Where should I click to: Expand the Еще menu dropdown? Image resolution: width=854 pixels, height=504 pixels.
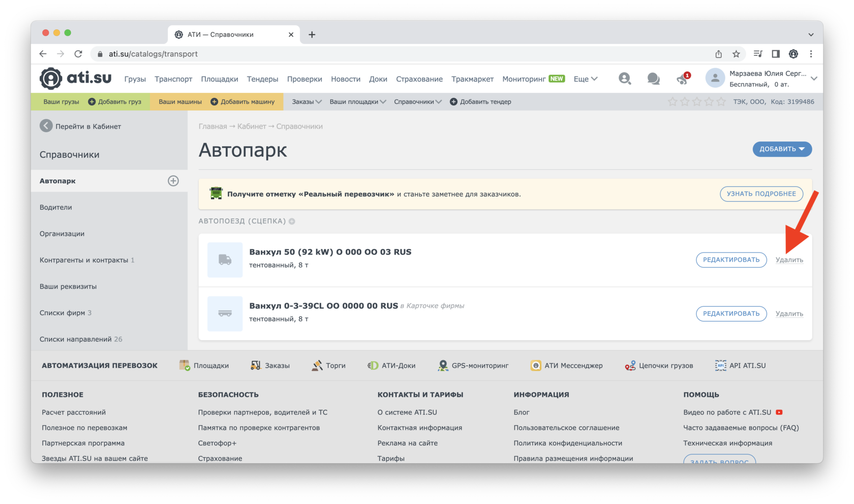[x=585, y=79]
